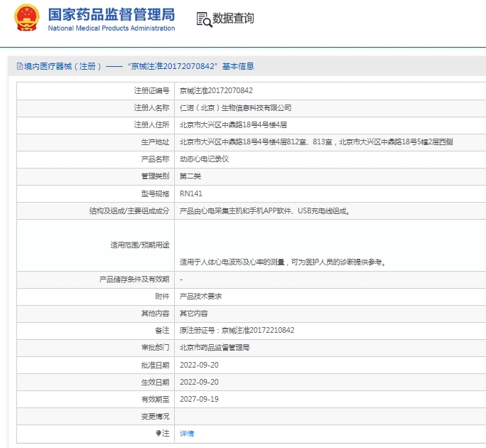The width and height of the screenshot is (486, 448).
Task: Select 生效日期 value 2022-09-20
Action: coord(199,382)
